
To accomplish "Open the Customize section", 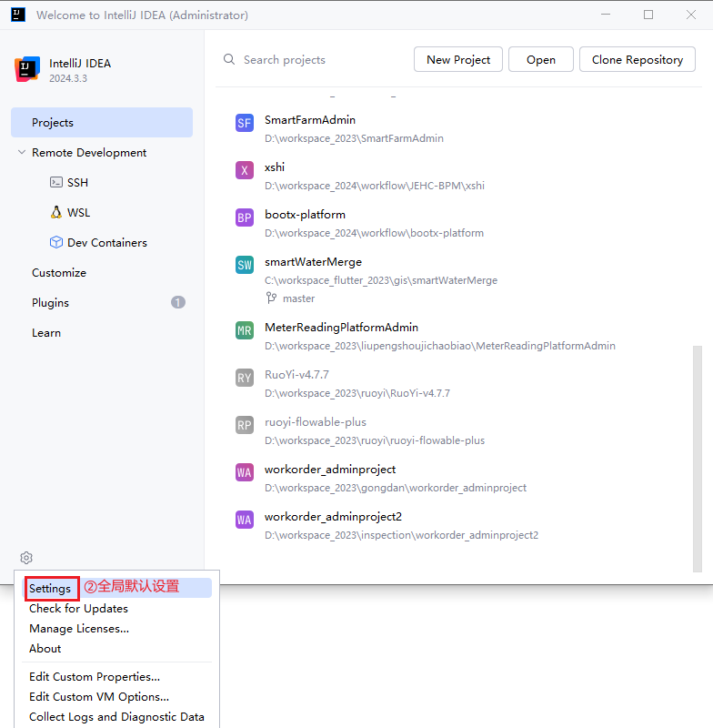I will (x=59, y=272).
